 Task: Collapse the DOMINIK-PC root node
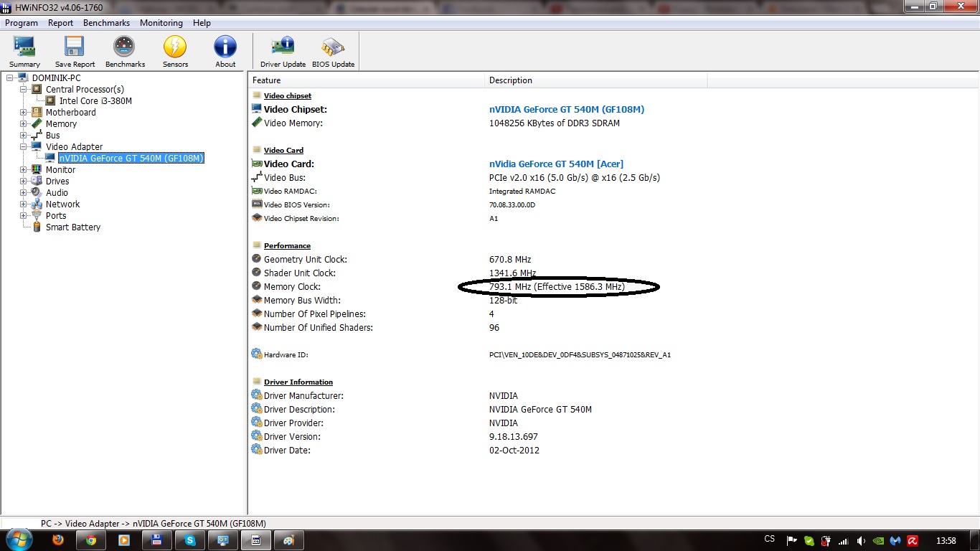(x=10, y=77)
